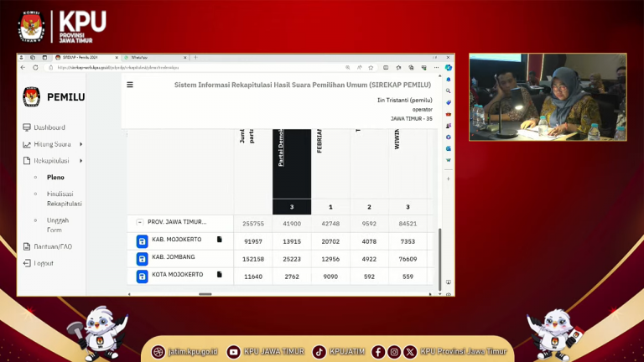This screenshot has width=644, height=362.
Task: Click the jatim.kpu.go.id website link
Action: coord(193,352)
